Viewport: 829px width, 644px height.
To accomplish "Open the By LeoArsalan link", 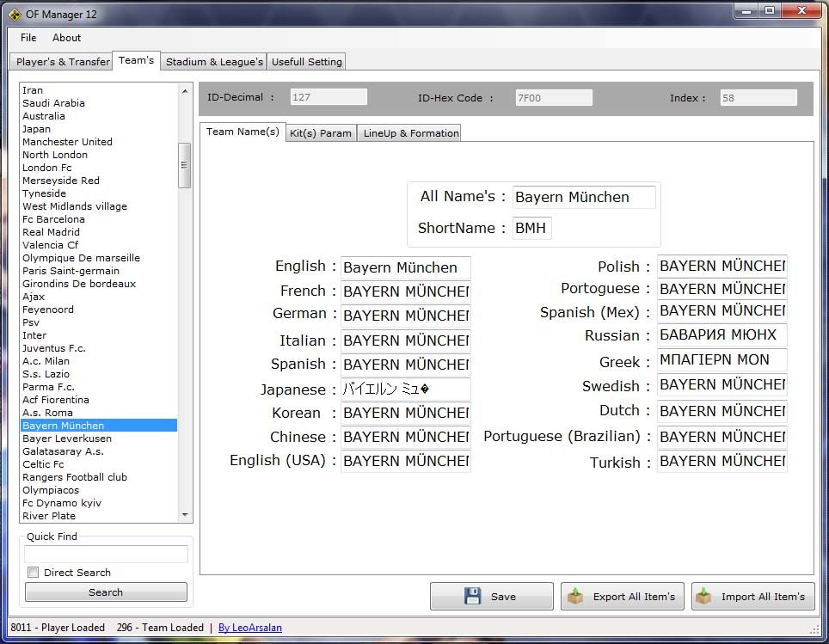I will (249, 628).
